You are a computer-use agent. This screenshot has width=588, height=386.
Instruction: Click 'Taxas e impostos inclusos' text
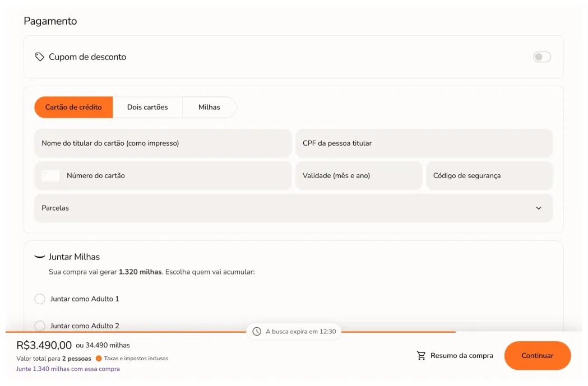tap(136, 358)
